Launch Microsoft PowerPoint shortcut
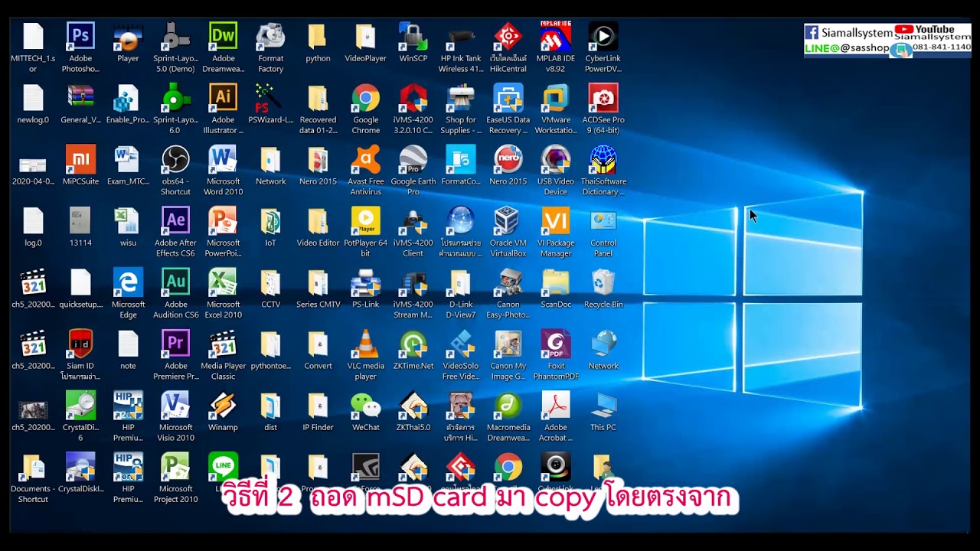980x551 pixels. pyautogui.click(x=223, y=221)
